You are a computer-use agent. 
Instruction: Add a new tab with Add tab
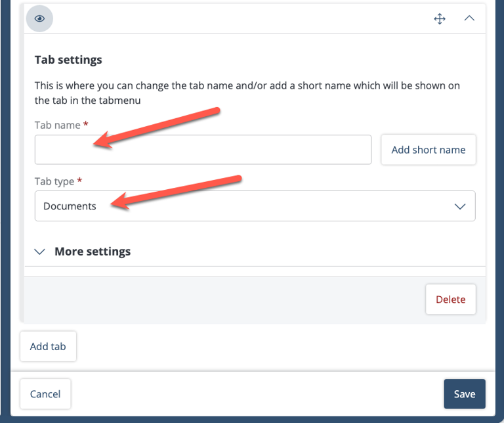point(48,346)
